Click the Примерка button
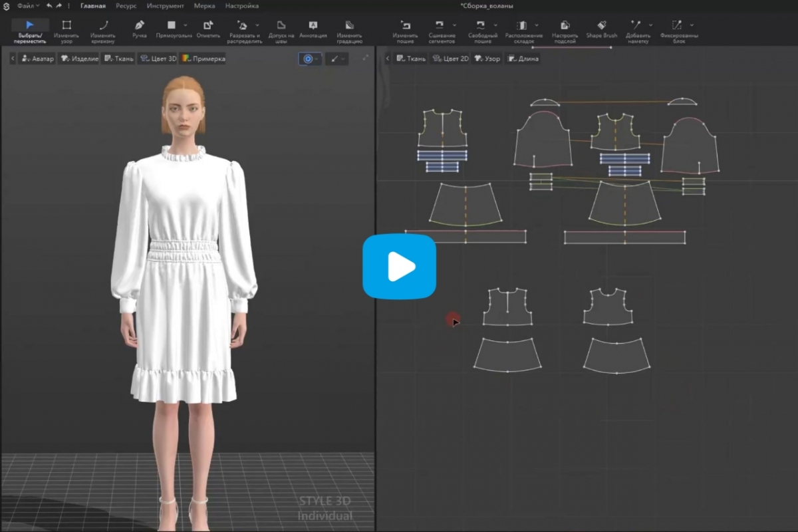 coord(203,59)
